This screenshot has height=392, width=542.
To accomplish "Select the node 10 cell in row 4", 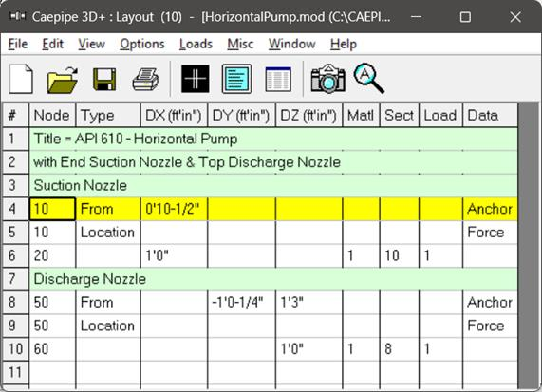I will 52,209.
